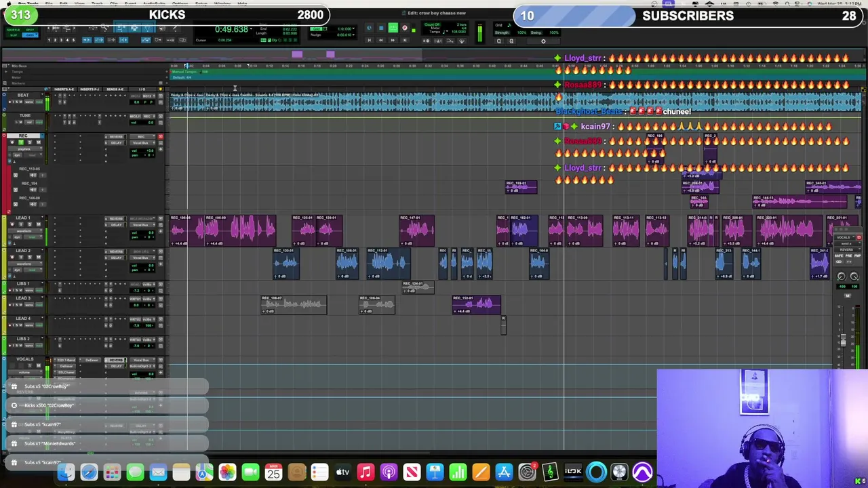
Task: Recall zoom preset 5
Action: pos(73,40)
